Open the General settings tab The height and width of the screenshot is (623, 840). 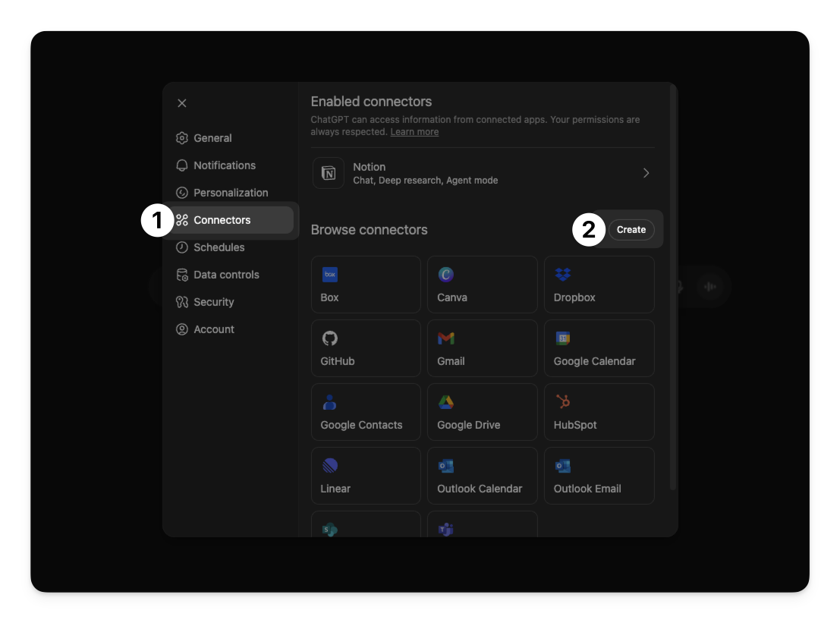pos(231,137)
